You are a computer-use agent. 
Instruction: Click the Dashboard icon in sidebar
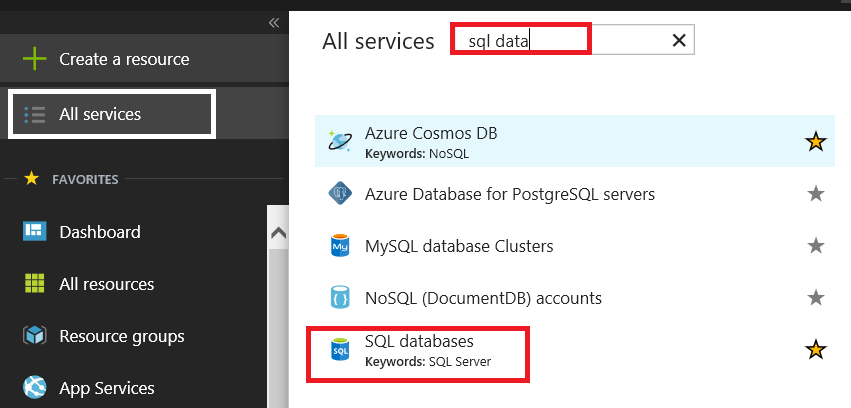35,232
